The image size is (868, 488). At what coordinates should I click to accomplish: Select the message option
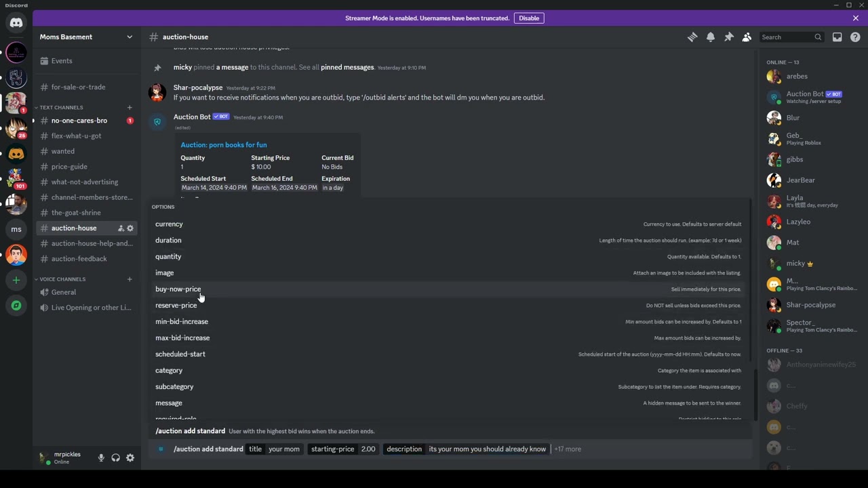(448, 403)
